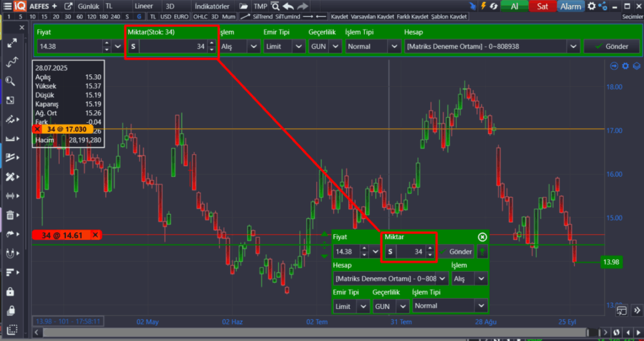This screenshot has height=341, width=644.
Task: Increase Fiyat value with top bar up arrow
Action: [106, 43]
